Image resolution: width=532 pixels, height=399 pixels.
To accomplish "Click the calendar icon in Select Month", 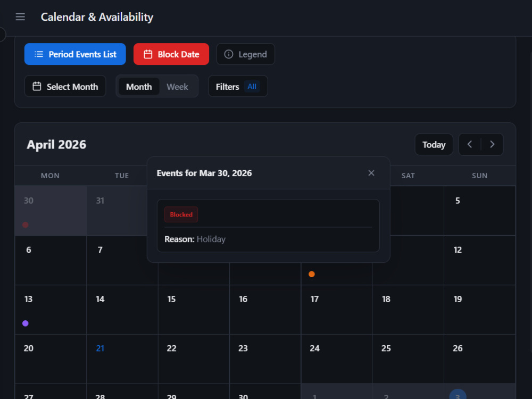I will 37,86.
